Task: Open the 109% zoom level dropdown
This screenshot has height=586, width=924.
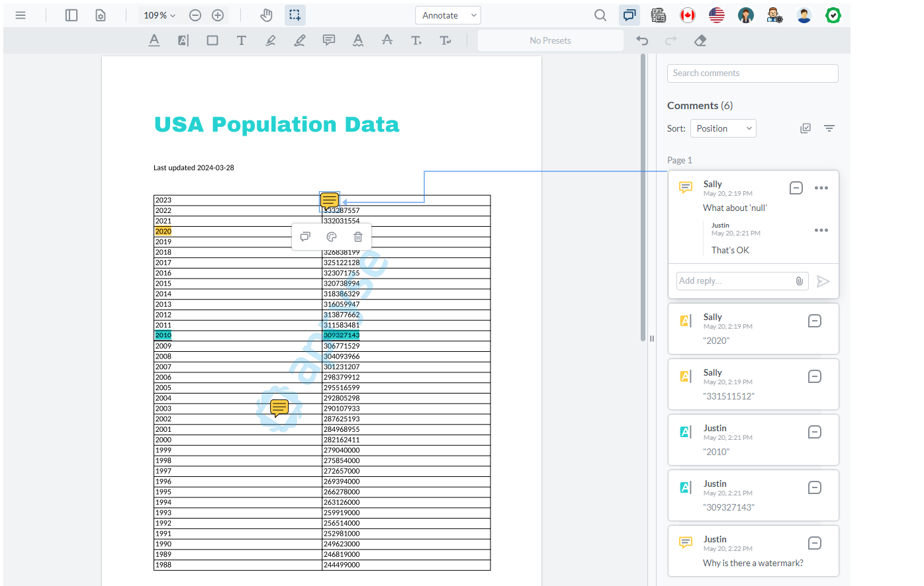Action: pos(160,15)
